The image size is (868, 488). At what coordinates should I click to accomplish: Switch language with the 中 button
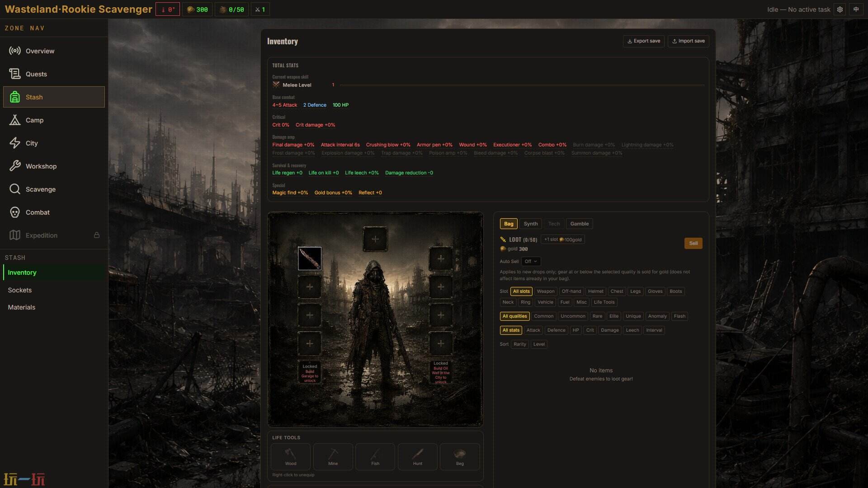[856, 9]
